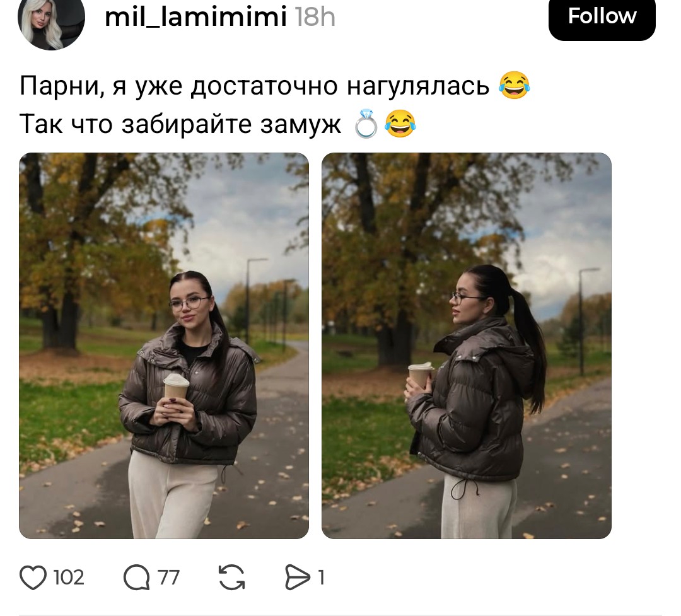The width and height of the screenshot is (681, 616).
Task: Click the 18h post timestamp
Action: (x=315, y=18)
